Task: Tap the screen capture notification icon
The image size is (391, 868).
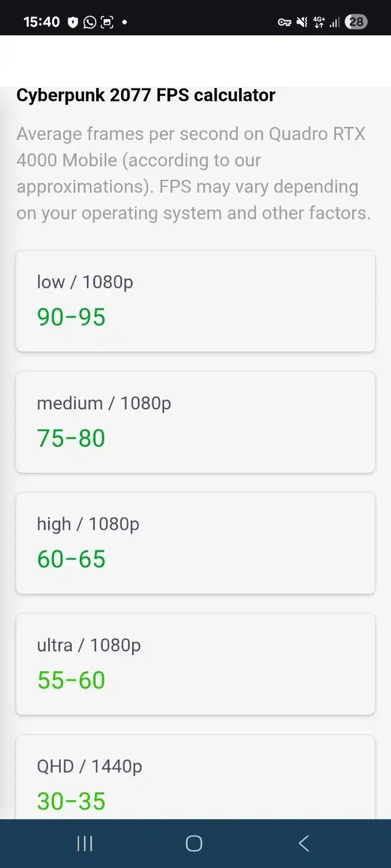Action: [x=107, y=22]
